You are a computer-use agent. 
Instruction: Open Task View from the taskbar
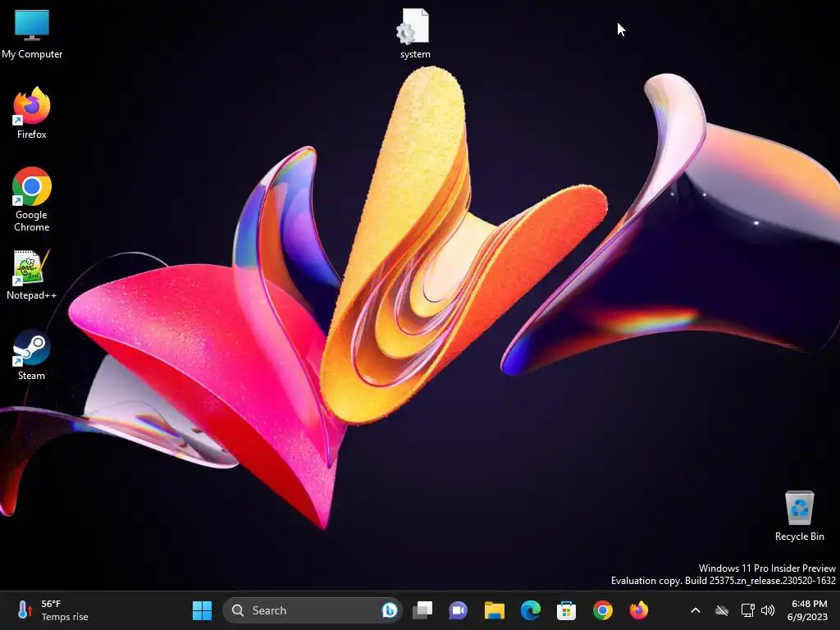click(x=422, y=610)
